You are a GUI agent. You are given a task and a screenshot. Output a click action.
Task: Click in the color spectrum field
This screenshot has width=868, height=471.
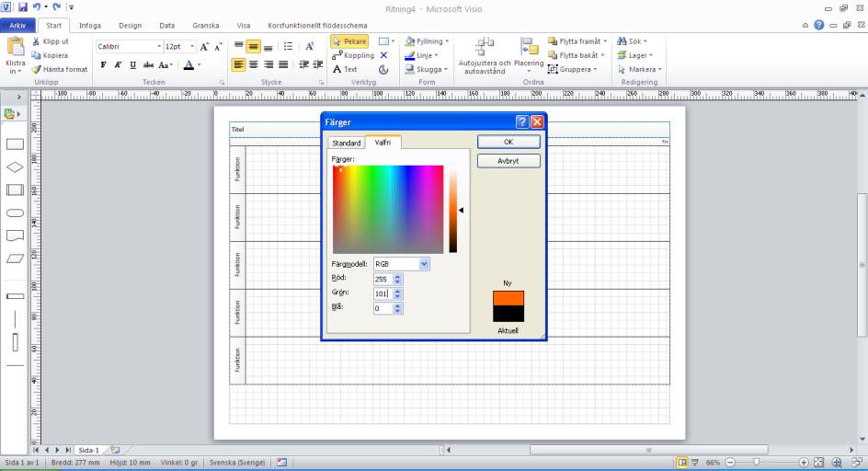coord(388,210)
